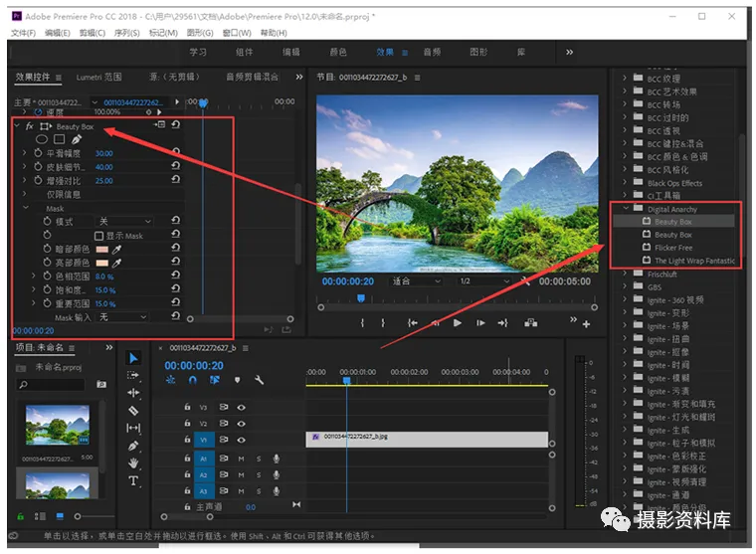The width and height of the screenshot is (756, 554).
Task: Open the 亮部颜色 color swatch
Action: [101, 263]
